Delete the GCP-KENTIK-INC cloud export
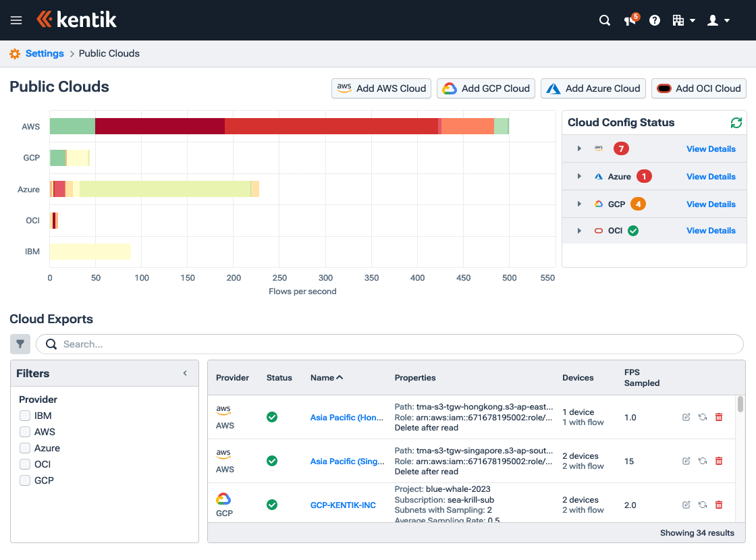 tap(718, 505)
